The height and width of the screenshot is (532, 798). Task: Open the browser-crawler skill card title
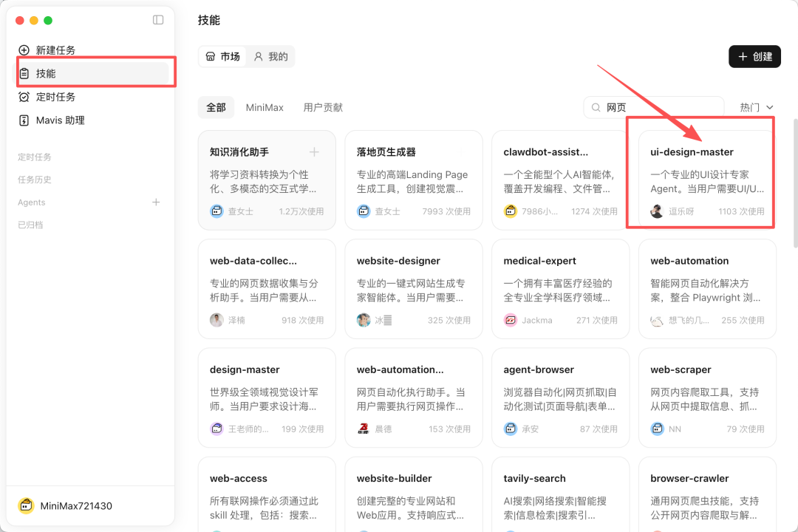689,479
